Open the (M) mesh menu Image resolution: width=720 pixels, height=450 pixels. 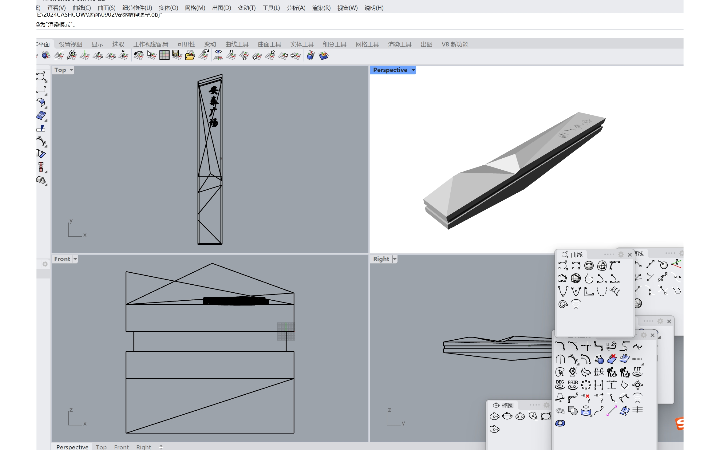(x=195, y=8)
